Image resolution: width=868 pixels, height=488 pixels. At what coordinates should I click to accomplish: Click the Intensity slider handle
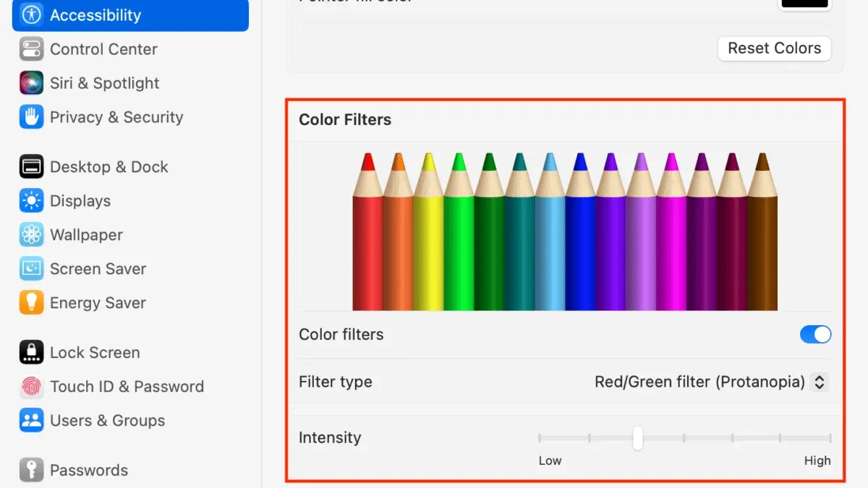[x=637, y=438]
